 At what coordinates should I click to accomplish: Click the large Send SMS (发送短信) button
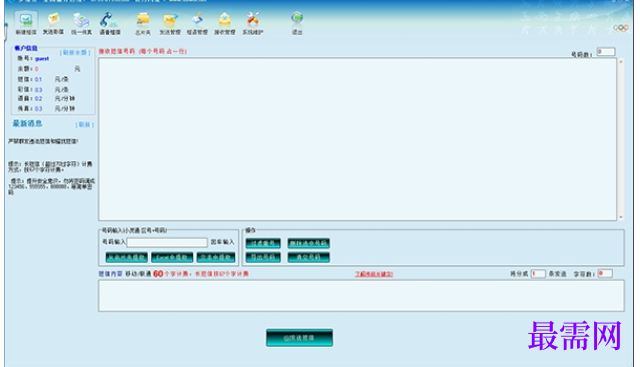[x=299, y=338]
